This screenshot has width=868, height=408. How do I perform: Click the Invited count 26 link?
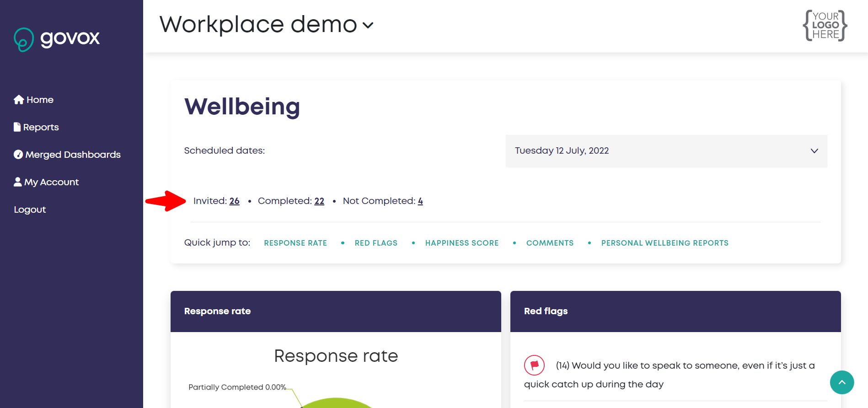click(x=235, y=201)
